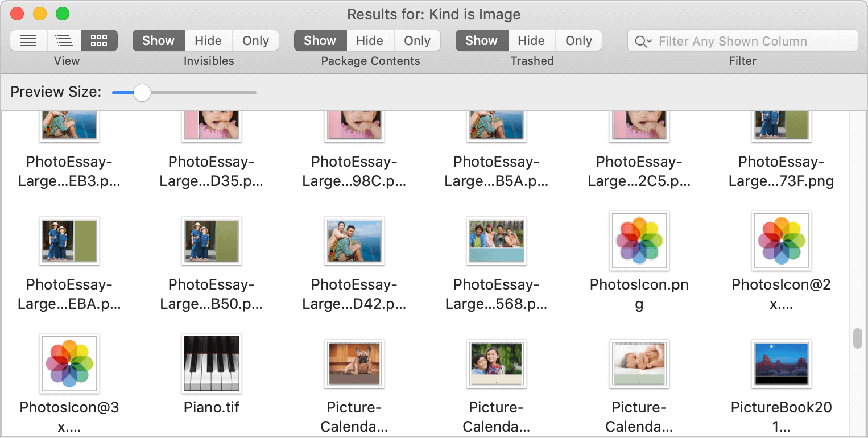Open the Piano.tif thumbnail

pos(212,363)
